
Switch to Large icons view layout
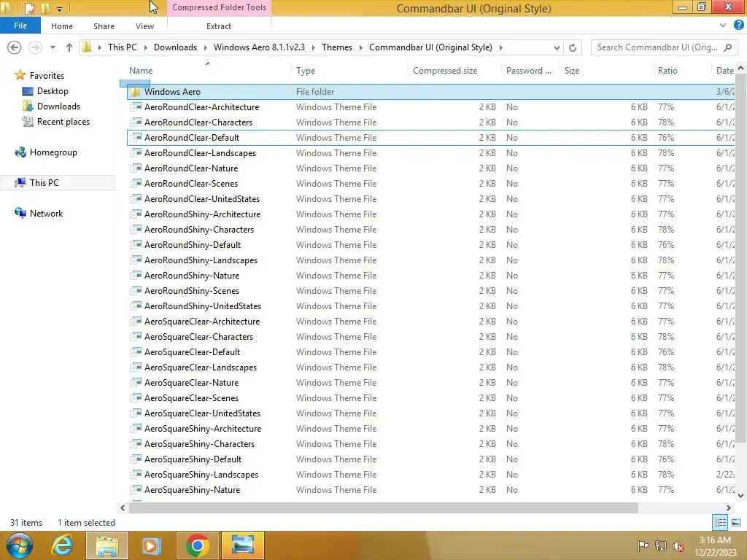point(736,522)
